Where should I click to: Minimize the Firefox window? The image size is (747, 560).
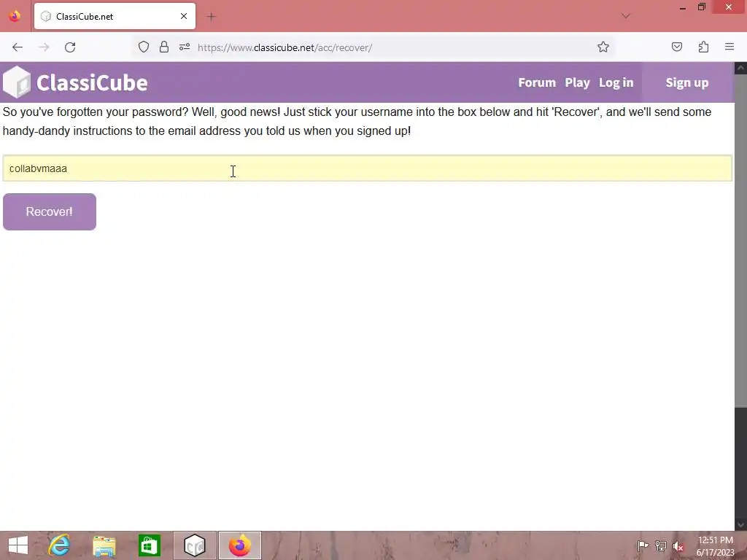tap(683, 7)
